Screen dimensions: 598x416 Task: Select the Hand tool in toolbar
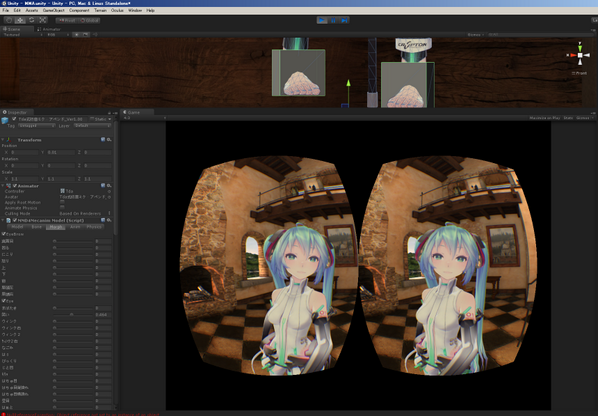(9, 20)
